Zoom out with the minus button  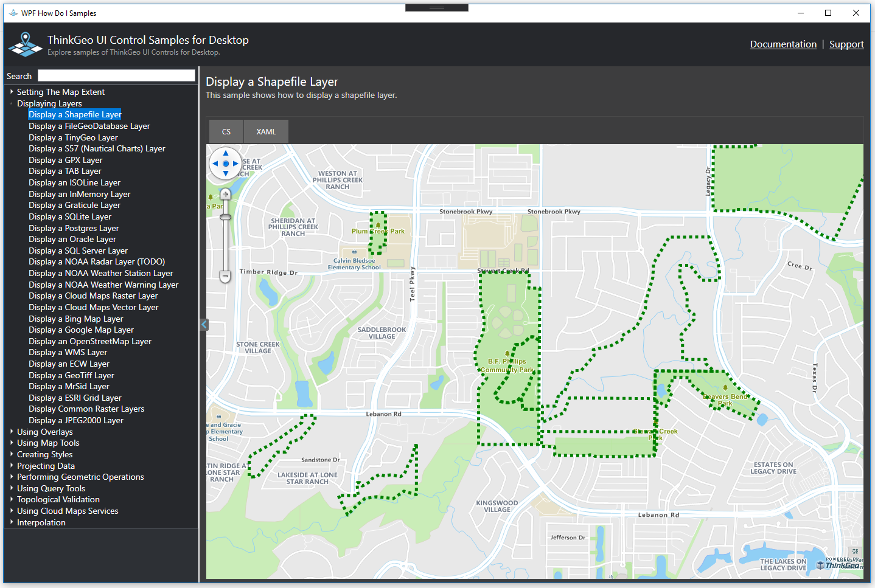[225, 277]
